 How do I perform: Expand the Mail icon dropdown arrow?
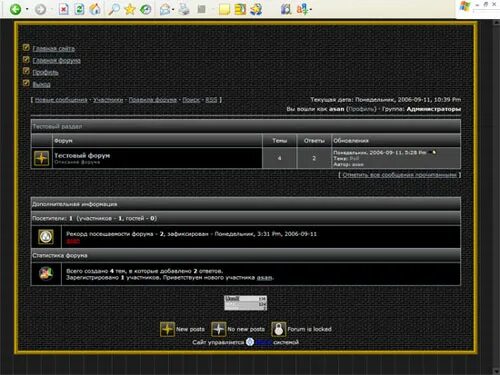(x=173, y=10)
